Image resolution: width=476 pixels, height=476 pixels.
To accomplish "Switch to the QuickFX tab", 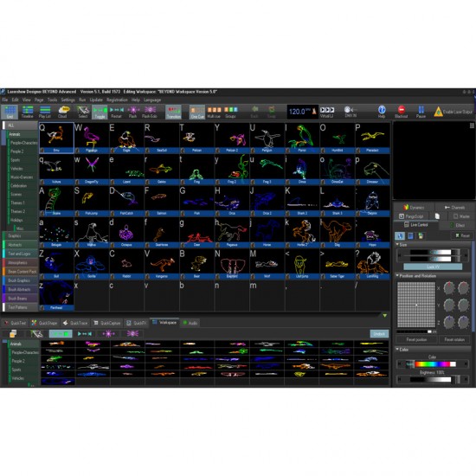I will click(136, 323).
